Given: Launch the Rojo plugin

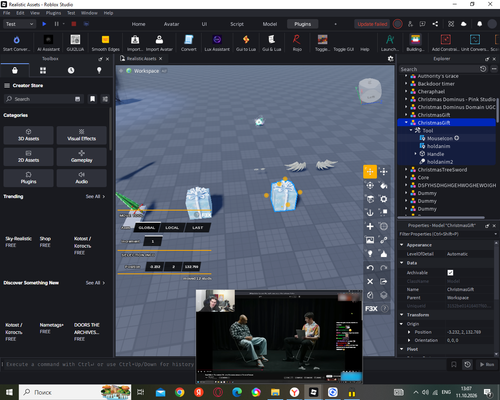Looking at the screenshot, I should [297, 43].
